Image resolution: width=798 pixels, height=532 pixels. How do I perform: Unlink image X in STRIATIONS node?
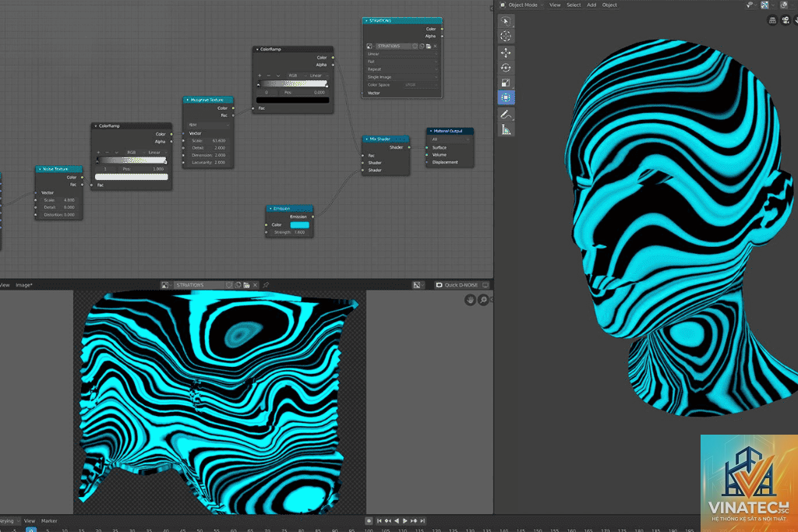tap(435, 46)
